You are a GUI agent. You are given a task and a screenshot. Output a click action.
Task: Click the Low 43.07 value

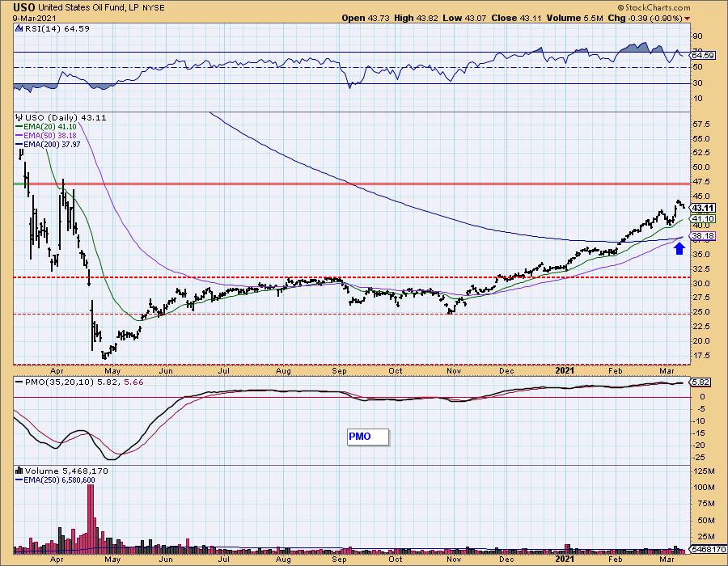463,18
